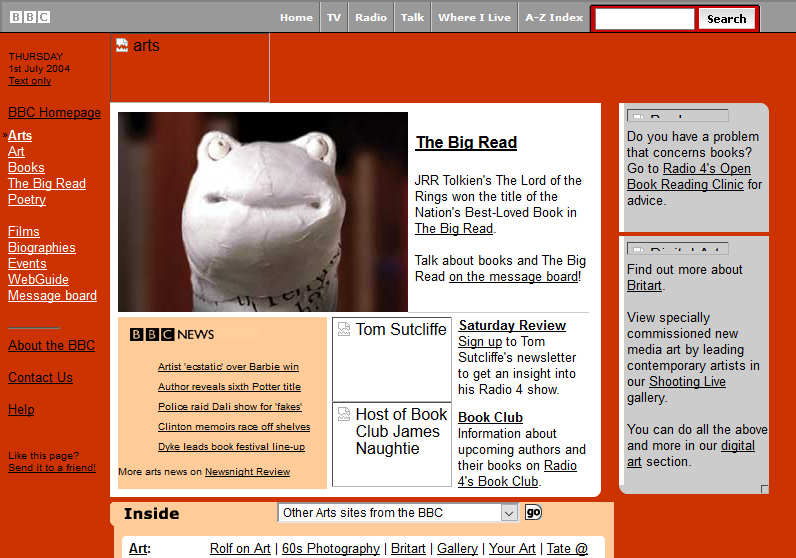796x558 pixels.
Task: Select Events in the left sidebar
Action: click(x=27, y=264)
